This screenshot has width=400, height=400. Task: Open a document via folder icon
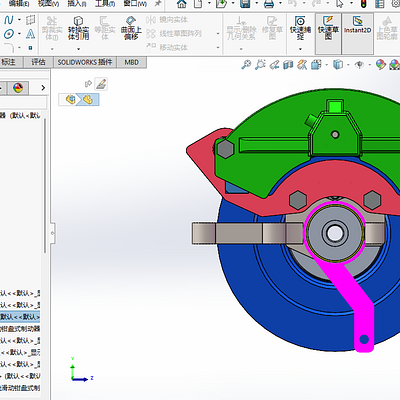(x=221, y=4)
